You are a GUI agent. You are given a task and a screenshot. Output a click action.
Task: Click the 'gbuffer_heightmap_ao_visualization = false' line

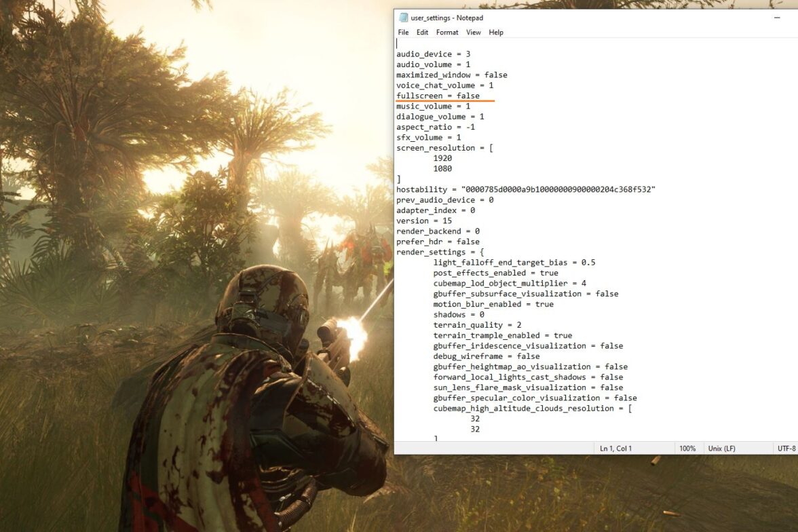coord(531,367)
